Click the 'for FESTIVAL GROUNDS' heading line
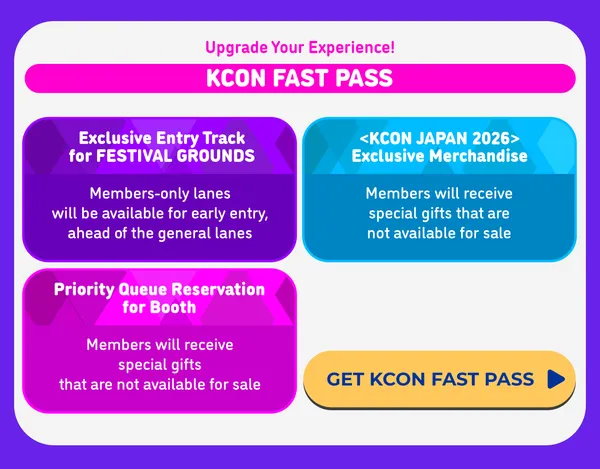 click(159, 156)
